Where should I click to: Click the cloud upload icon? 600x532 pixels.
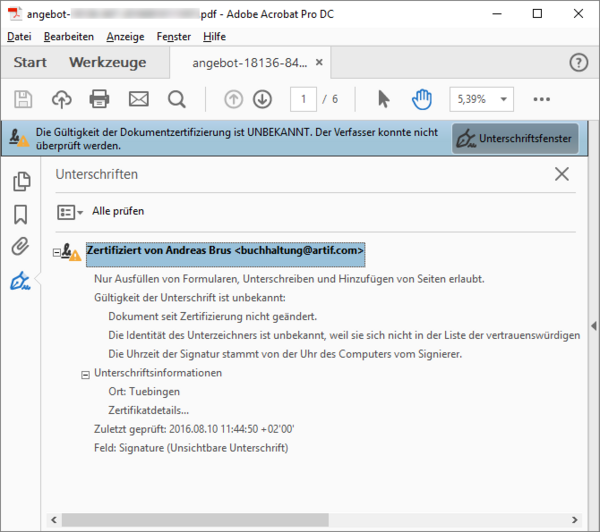pos(62,100)
